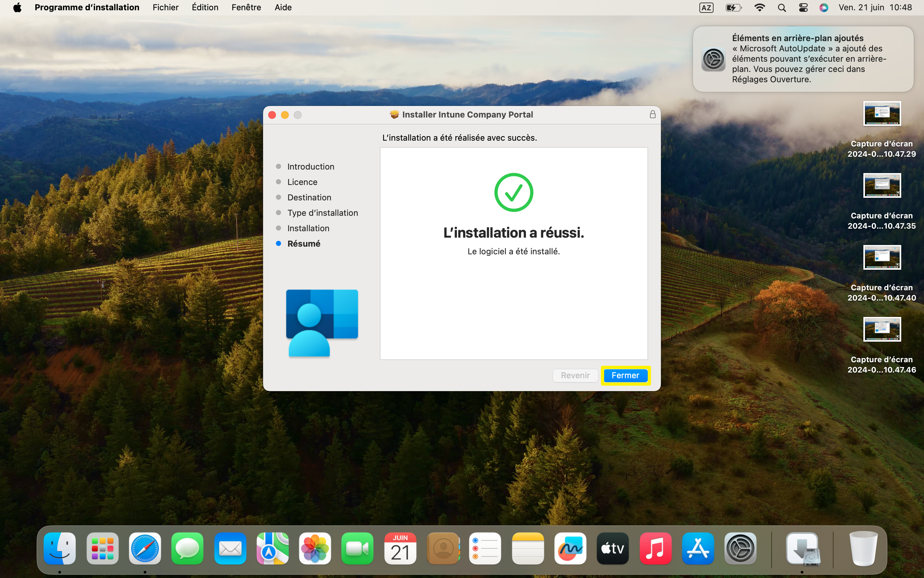The image size is (924, 578).
Task: Open Reminders from the Dock
Action: coord(485,548)
